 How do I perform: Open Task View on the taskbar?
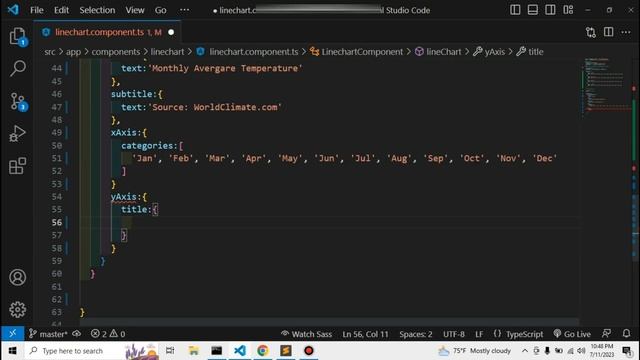[170, 351]
